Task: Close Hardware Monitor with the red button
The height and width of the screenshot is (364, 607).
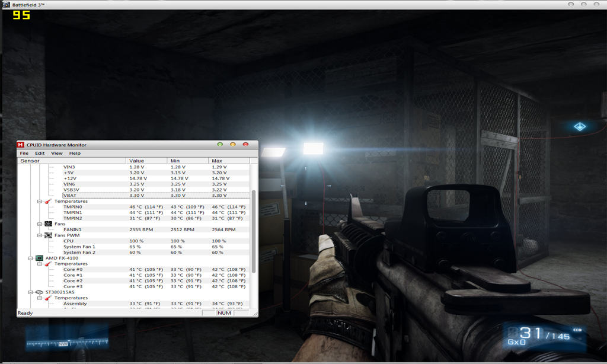Action: click(x=245, y=145)
